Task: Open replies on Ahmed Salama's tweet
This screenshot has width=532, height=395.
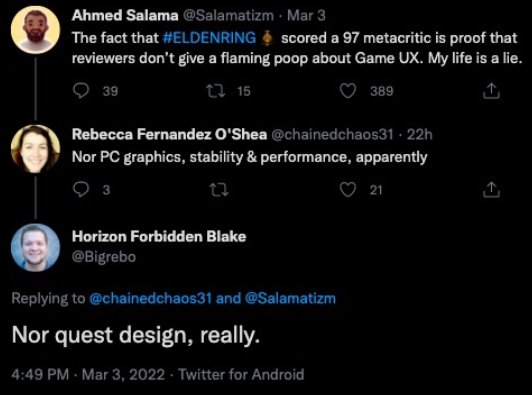Action: click(x=81, y=91)
